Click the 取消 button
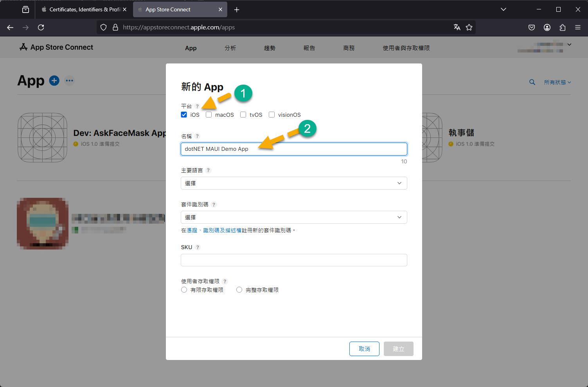588x387 pixels. (364, 349)
